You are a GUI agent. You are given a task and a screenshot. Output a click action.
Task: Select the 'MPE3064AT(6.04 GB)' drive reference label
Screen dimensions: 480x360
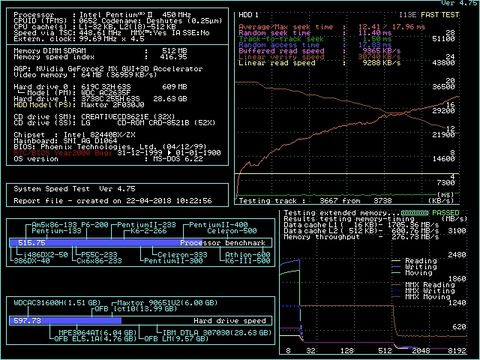98,333
